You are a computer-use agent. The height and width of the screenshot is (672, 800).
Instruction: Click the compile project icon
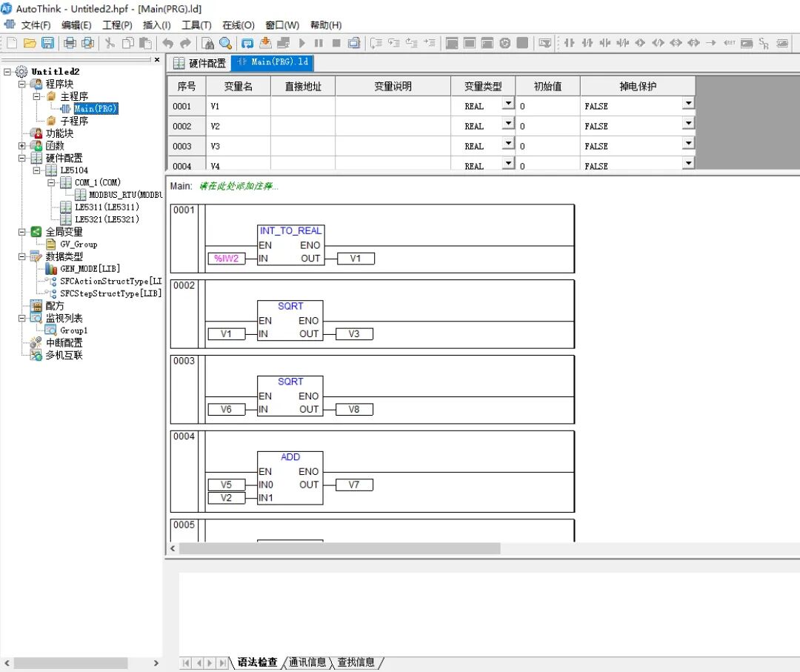247,44
